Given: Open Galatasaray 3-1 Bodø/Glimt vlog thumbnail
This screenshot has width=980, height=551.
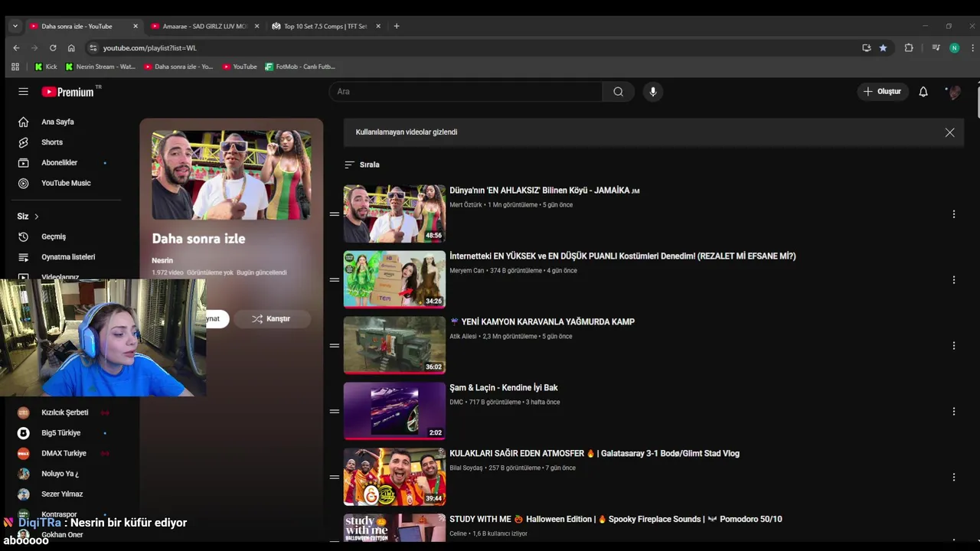Looking at the screenshot, I should [394, 477].
